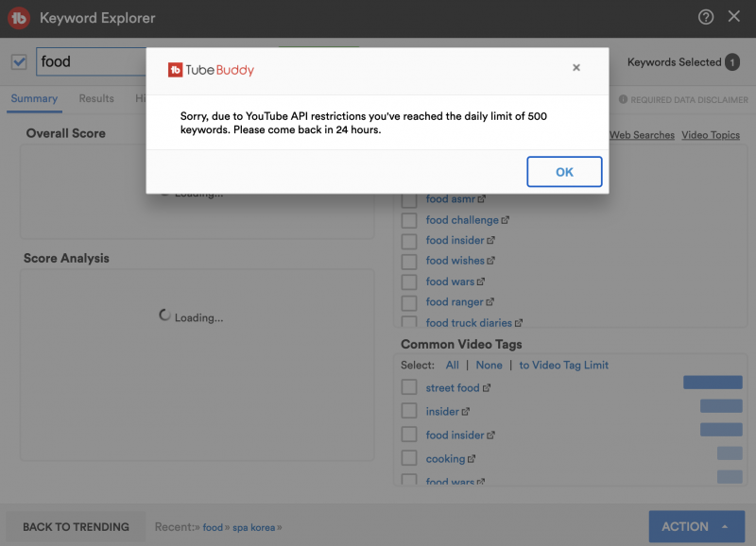The width and height of the screenshot is (756, 546).
Task: Tick the food wishes checkbox
Action: pyautogui.click(x=409, y=261)
